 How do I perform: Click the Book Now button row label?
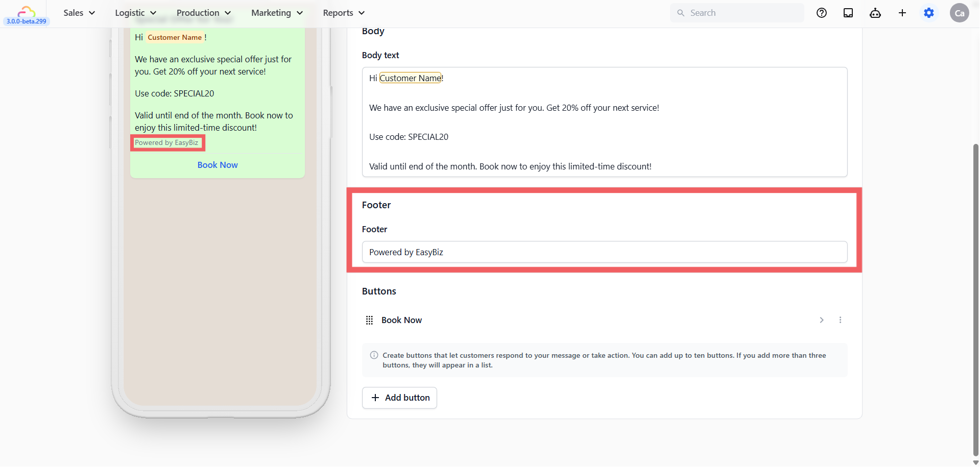[x=401, y=320]
